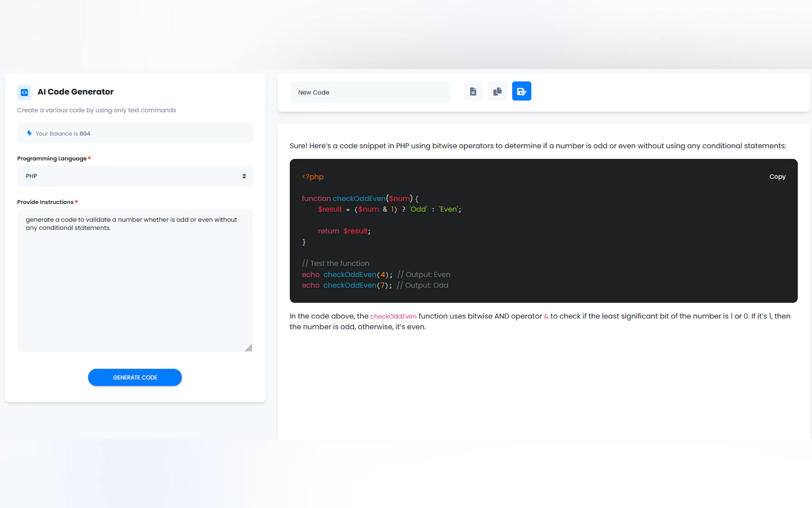Viewport: 812px width, 508px height.
Task: Click the AI Code Generator heading
Action: pos(75,92)
